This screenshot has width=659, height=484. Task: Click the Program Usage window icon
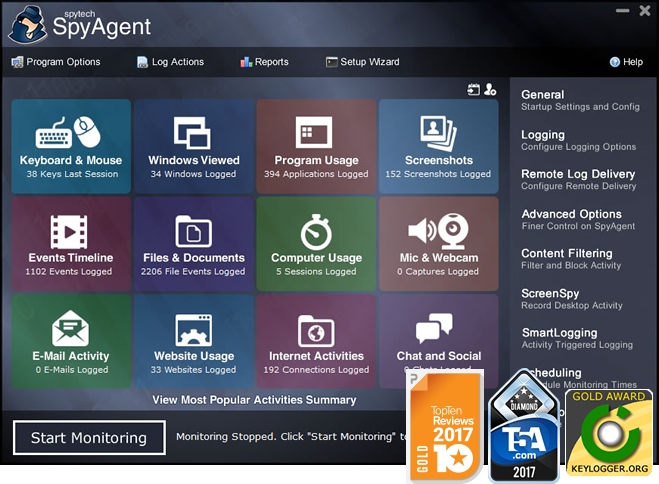tap(314, 132)
